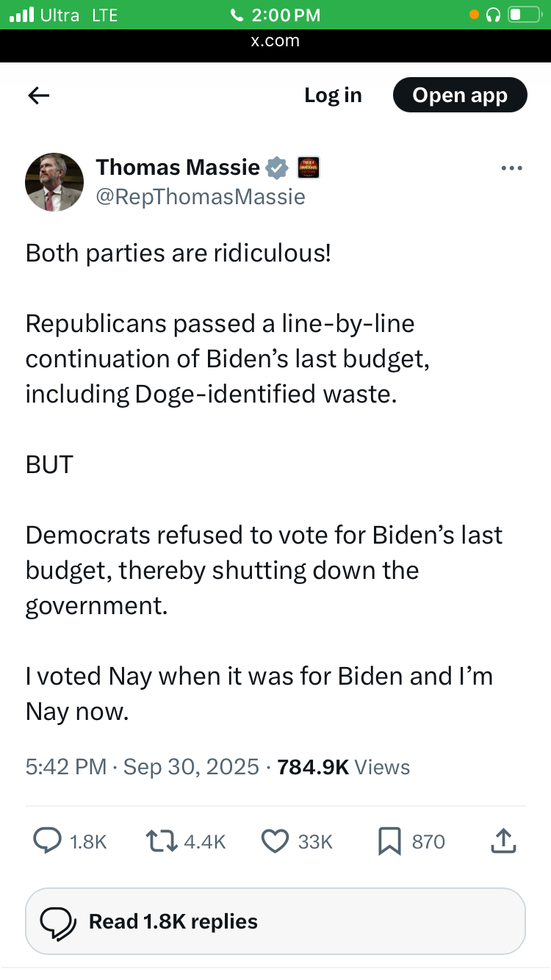Viewport: 551px width, 980px height.
Task: Tap the 784.9K Views count
Action: [343, 767]
